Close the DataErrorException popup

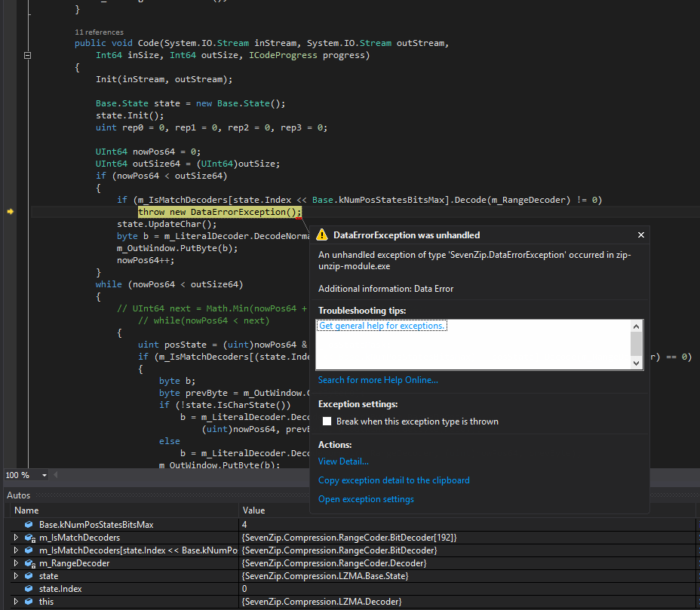coord(641,235)
